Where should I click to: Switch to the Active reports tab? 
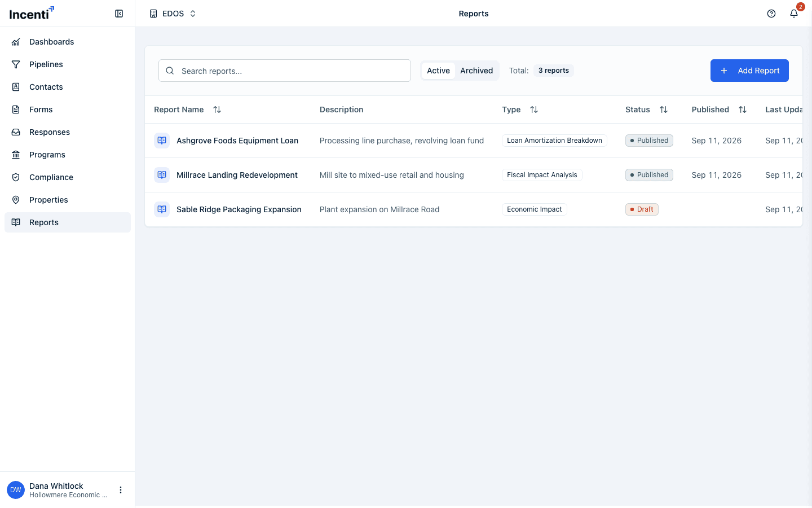(x=438, y=71)
